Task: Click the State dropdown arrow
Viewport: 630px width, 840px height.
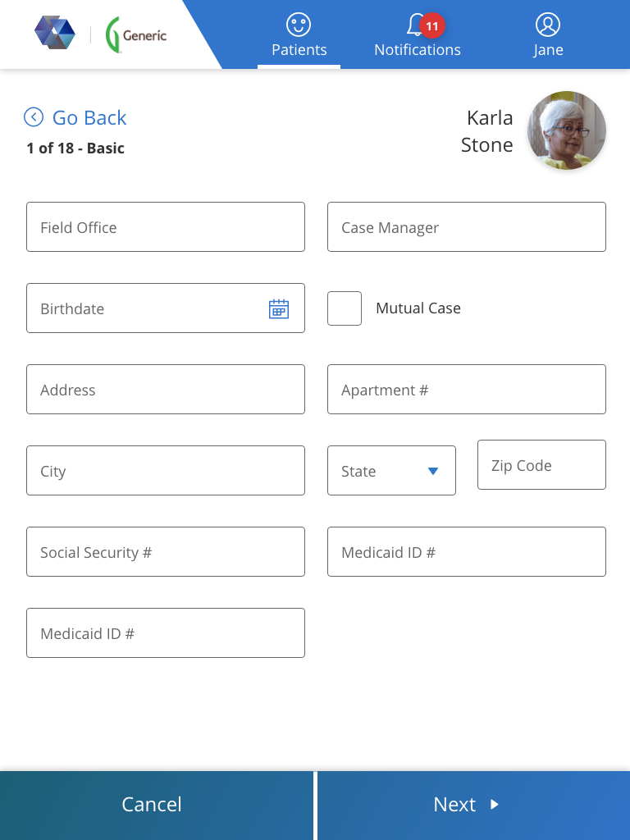Action: 433,471
